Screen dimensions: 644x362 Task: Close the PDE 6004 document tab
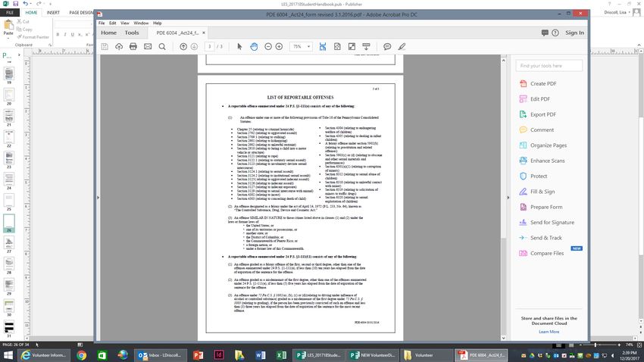coord(204,33)
